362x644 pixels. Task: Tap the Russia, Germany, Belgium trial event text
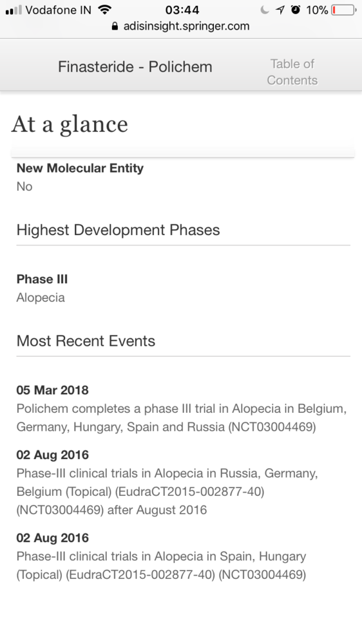[x=167, y=482]
